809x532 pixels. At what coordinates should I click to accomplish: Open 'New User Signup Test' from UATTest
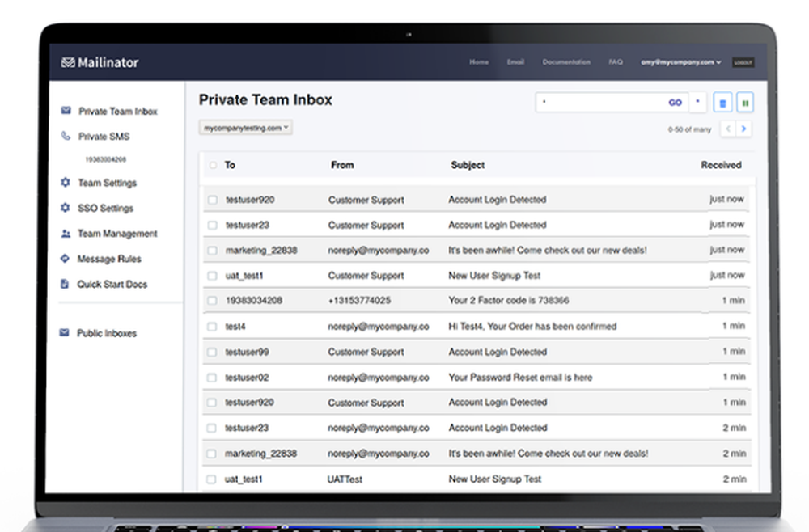[494, 479]
